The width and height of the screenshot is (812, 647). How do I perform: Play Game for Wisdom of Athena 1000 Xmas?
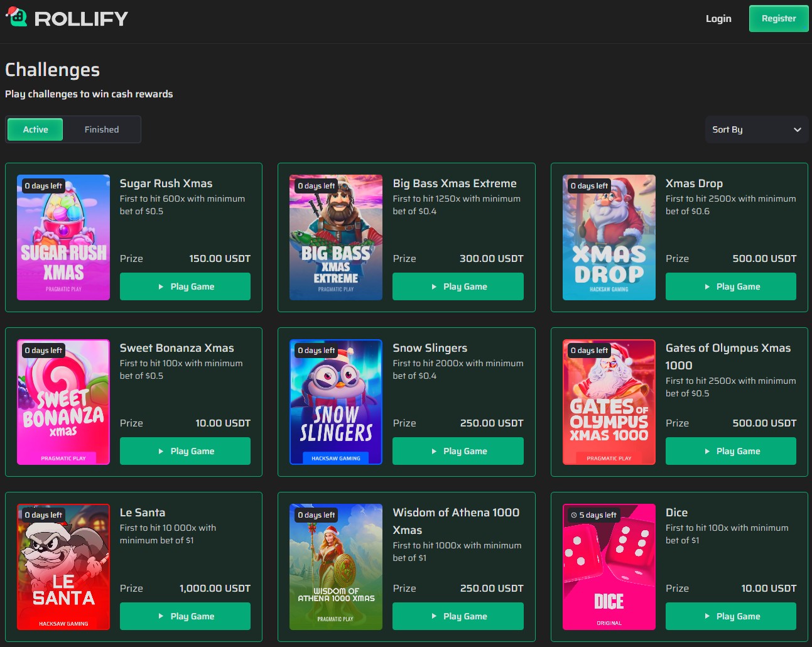pyautogui.click(x=458, y=616)
